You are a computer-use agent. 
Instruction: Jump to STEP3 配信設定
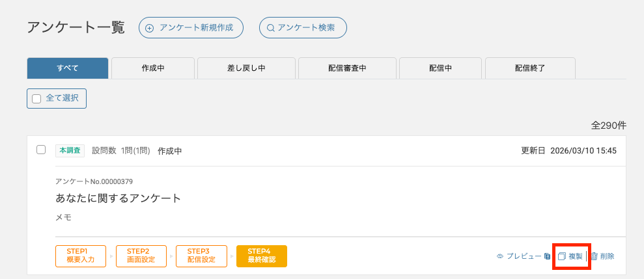201,256
